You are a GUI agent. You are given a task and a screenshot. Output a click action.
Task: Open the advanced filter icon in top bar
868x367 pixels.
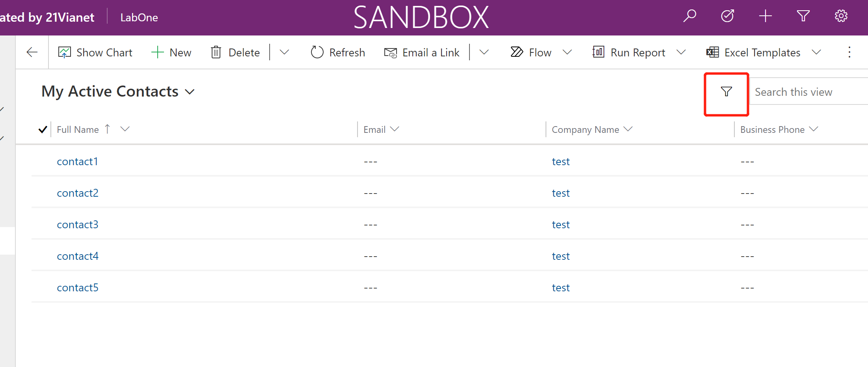click(803, 16)
